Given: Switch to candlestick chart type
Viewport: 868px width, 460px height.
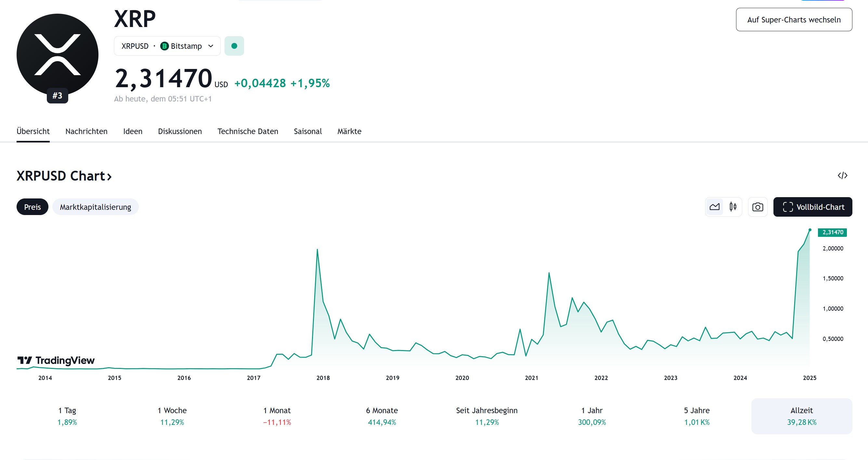Looking at the screenshot, I should click(x=733, y=207).
